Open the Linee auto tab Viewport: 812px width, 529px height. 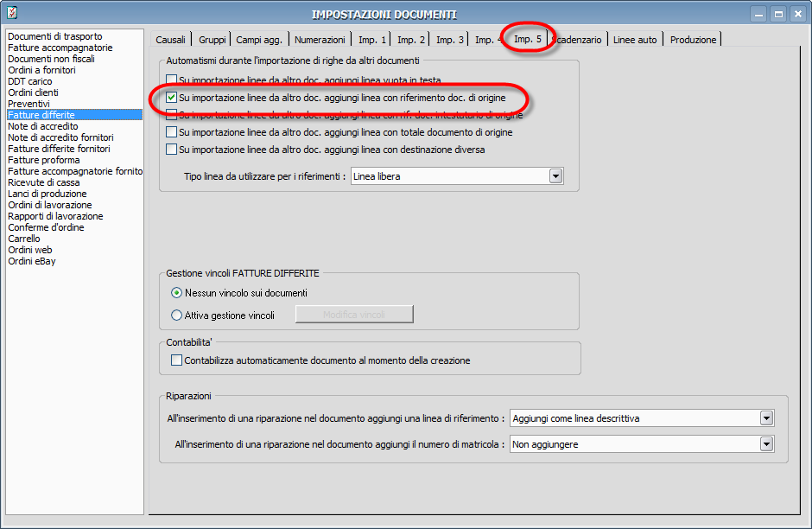click(x=635, y=40)
